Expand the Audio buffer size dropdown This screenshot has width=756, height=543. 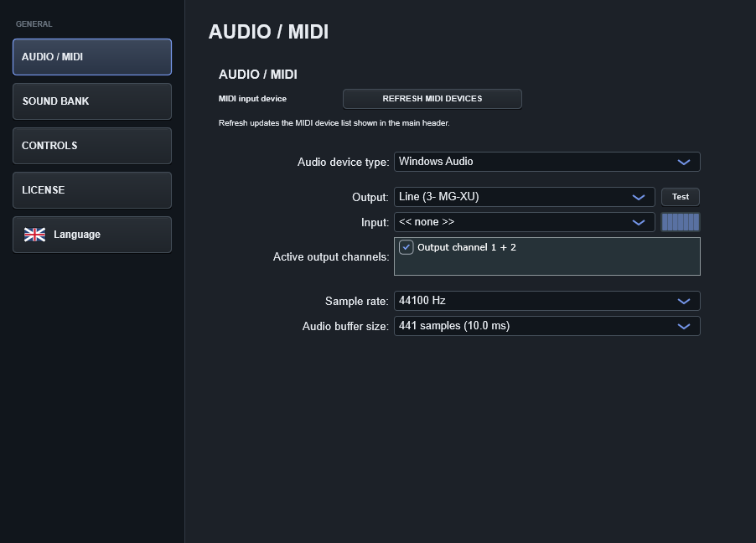(x=546, y=326)
